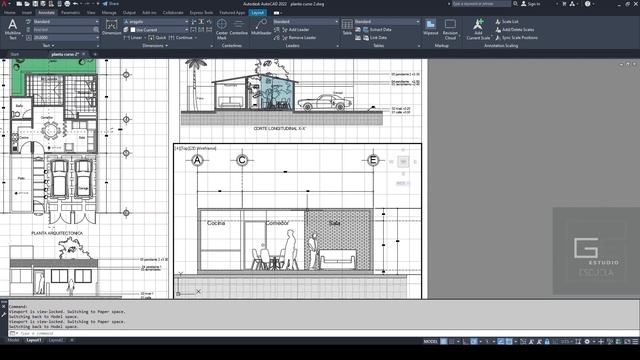
Task: Expand the Text panel flyout
Action: 48,46
